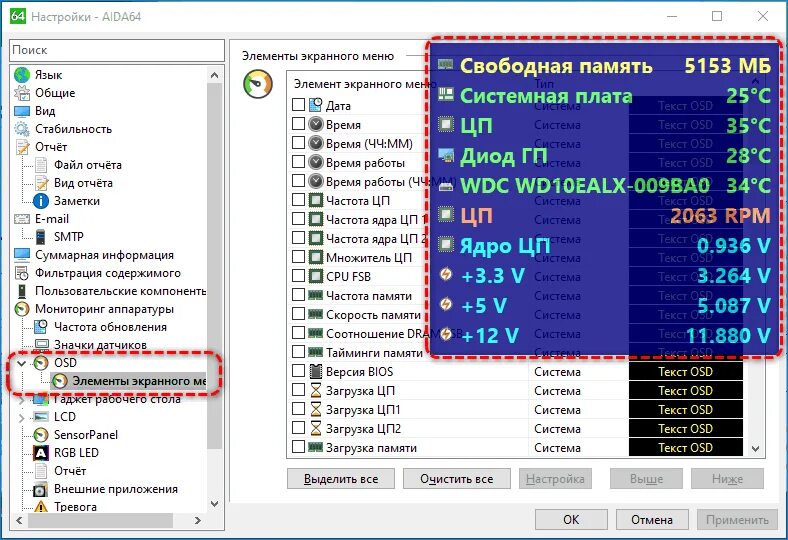Select the Скорость памяти row

pos(373,315)
